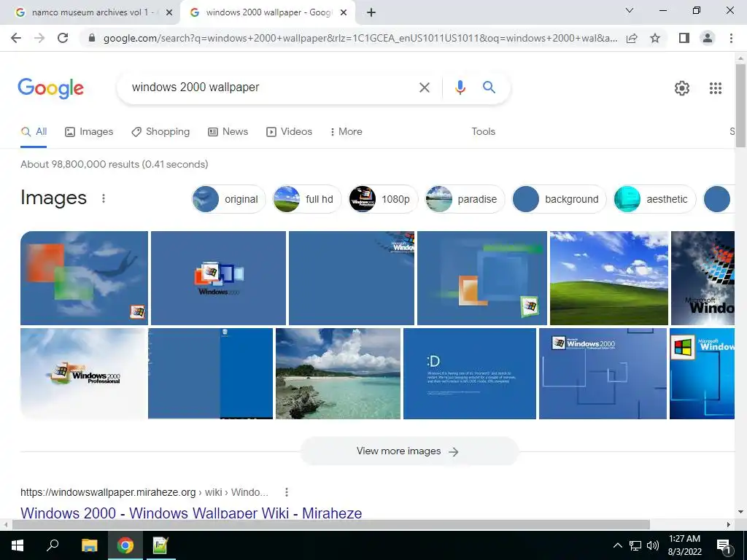The image size is (747, 560).
Task: Open Windows 2000 Wallpaper Wiki link
Action: [x=191, y=513]
